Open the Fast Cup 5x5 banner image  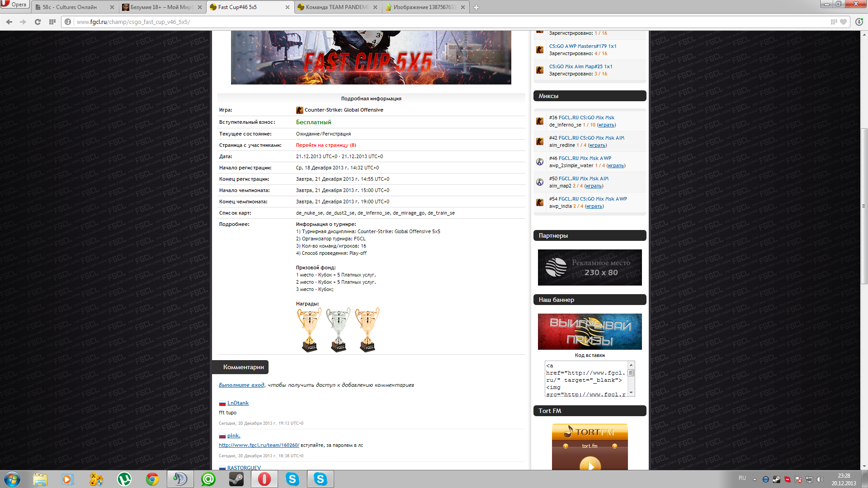pyautogui.click(x=371, y=57)
